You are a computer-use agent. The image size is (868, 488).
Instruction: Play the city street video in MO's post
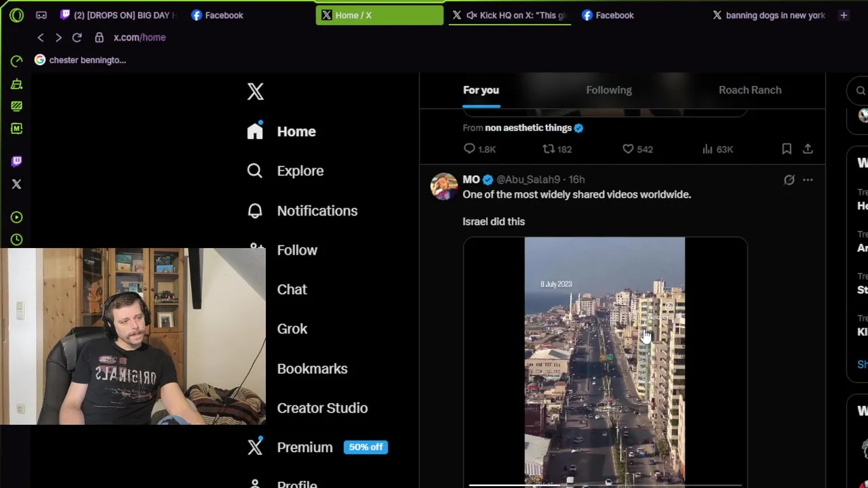tap(605, 361)
